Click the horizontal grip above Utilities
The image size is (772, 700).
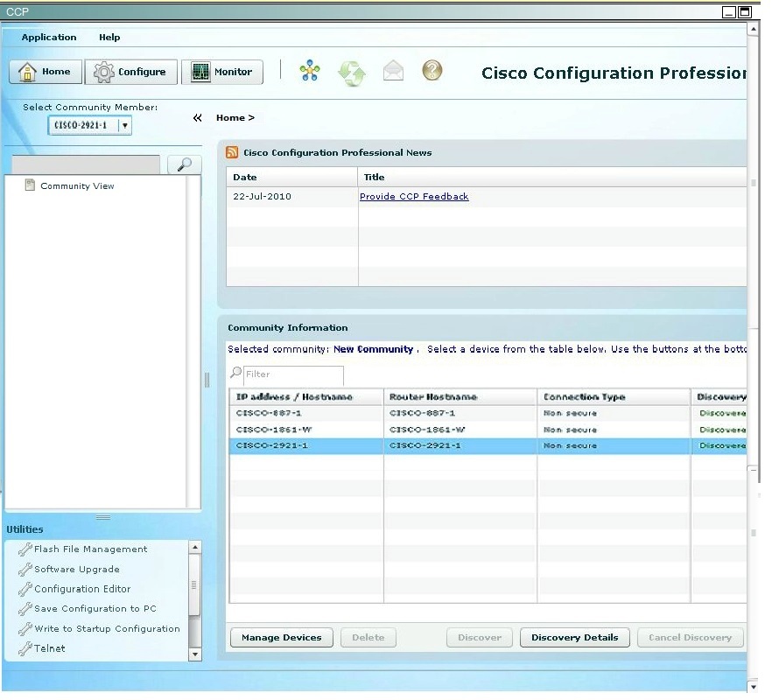tap(103, 517)
